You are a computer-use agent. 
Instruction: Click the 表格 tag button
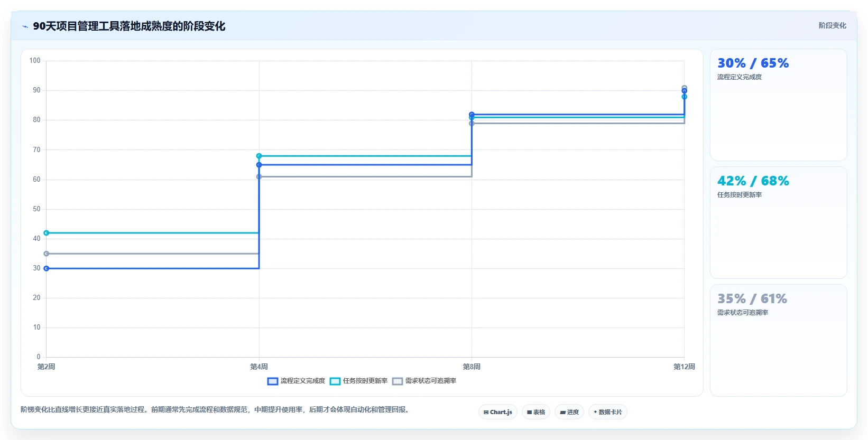point(536,412)
